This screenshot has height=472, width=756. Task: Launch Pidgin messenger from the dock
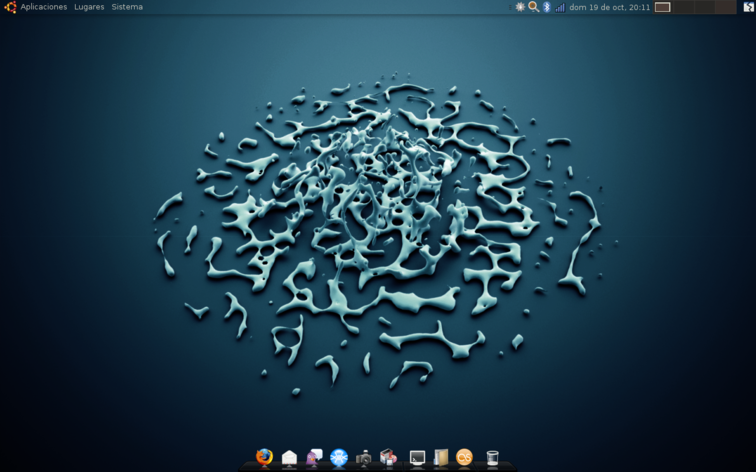tap(314, 457)
